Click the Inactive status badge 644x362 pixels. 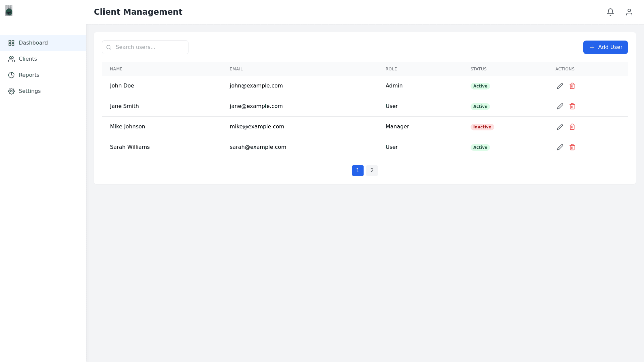click(482, 127)
